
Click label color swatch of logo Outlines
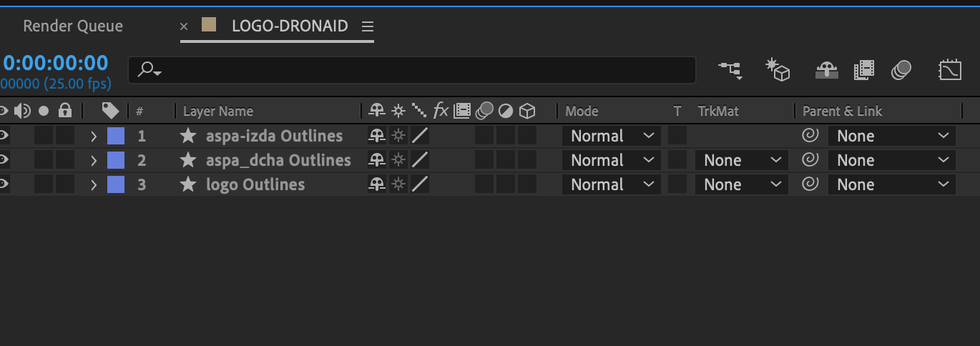tap(116, 184)
